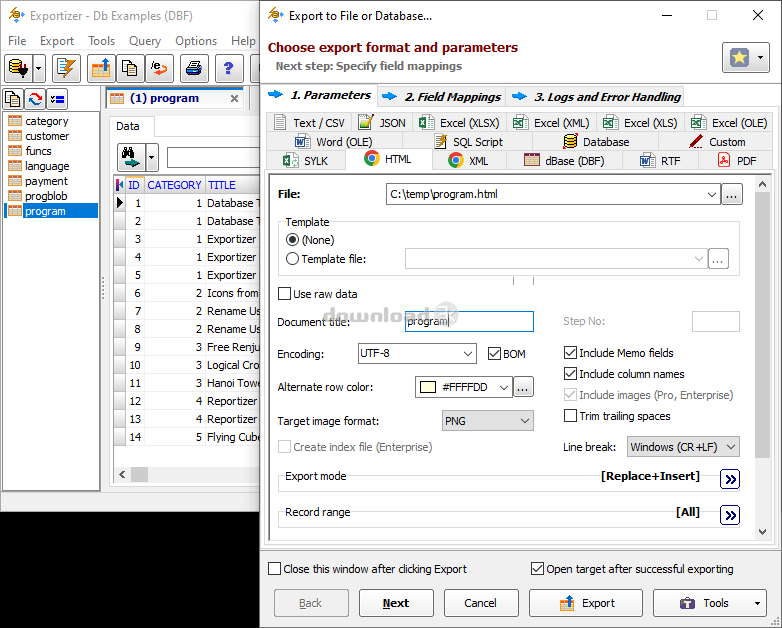Select the Excel (OLE) export format
782x628 pixels.
click(x=729, y=123)
